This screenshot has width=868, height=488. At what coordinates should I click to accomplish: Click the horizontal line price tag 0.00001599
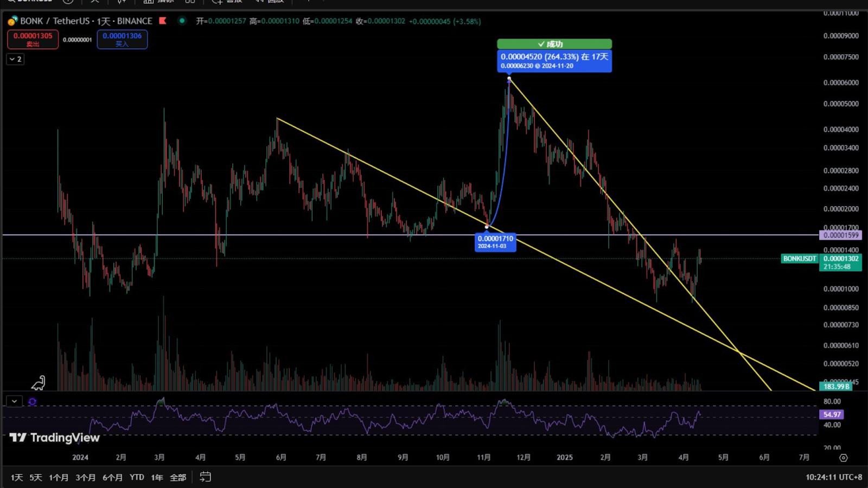click(x=841, y=235)
